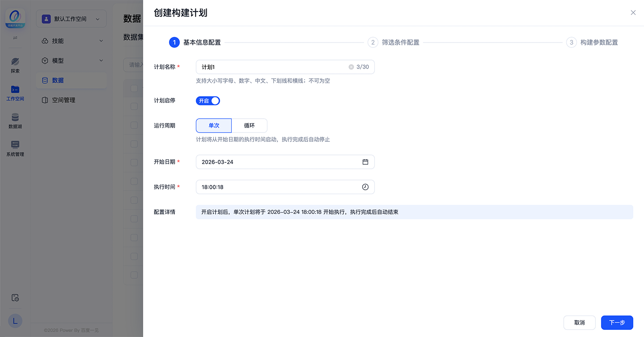Click the task history clock icon

click(x=15, y=298)
